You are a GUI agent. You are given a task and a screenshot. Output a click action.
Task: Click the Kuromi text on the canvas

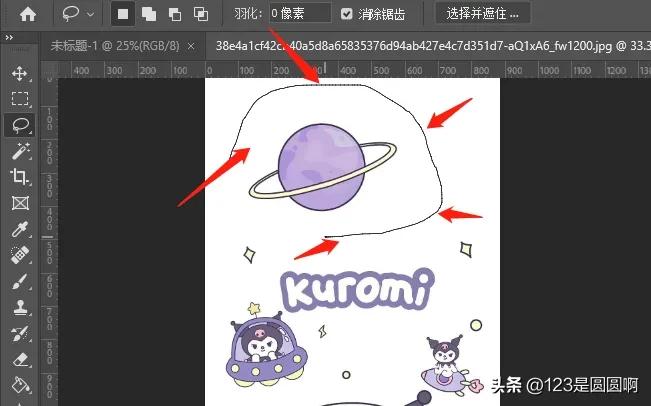click(357, 291)
